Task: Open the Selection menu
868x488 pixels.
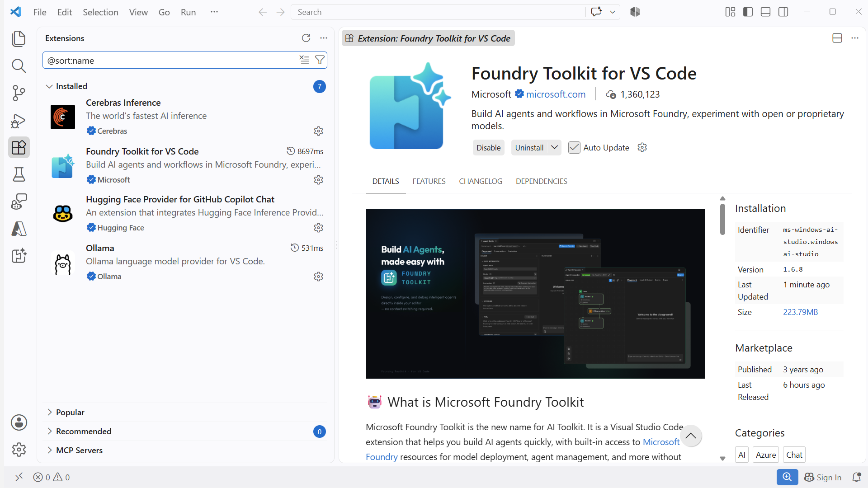Action: tap(100, 12)
